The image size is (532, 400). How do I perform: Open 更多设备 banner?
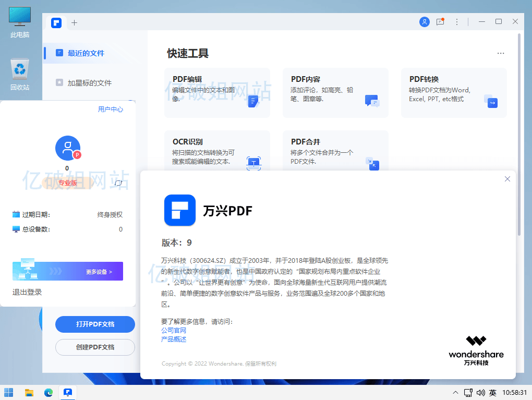coord(67,271)
